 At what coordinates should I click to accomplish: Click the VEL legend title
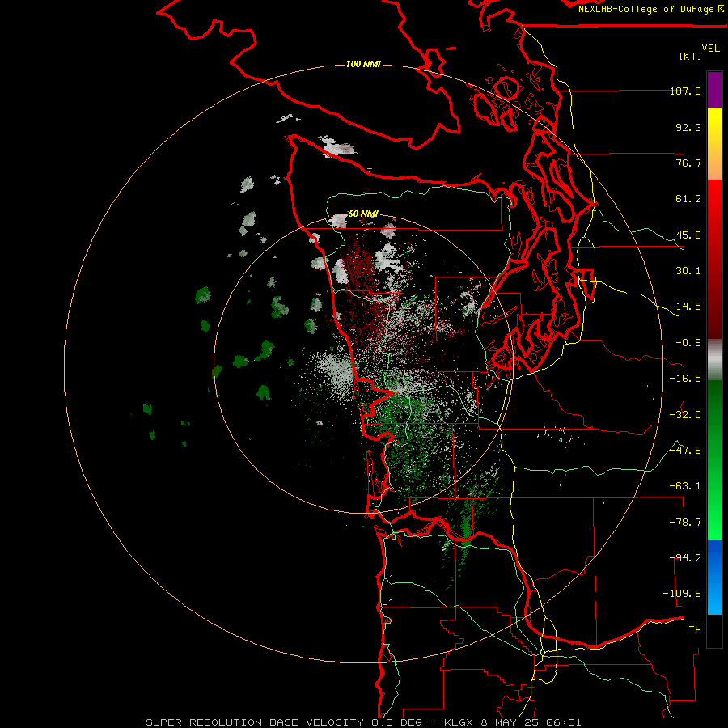coord(710,49)
